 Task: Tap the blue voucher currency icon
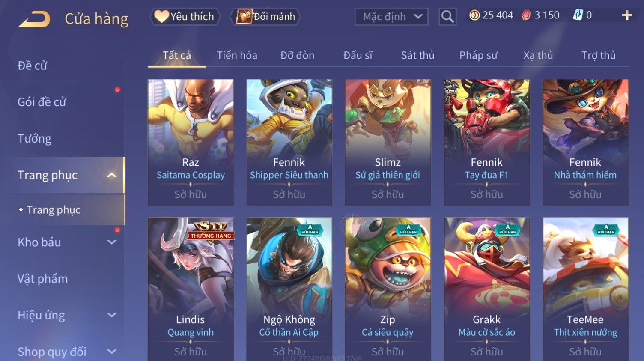(578, 15)
